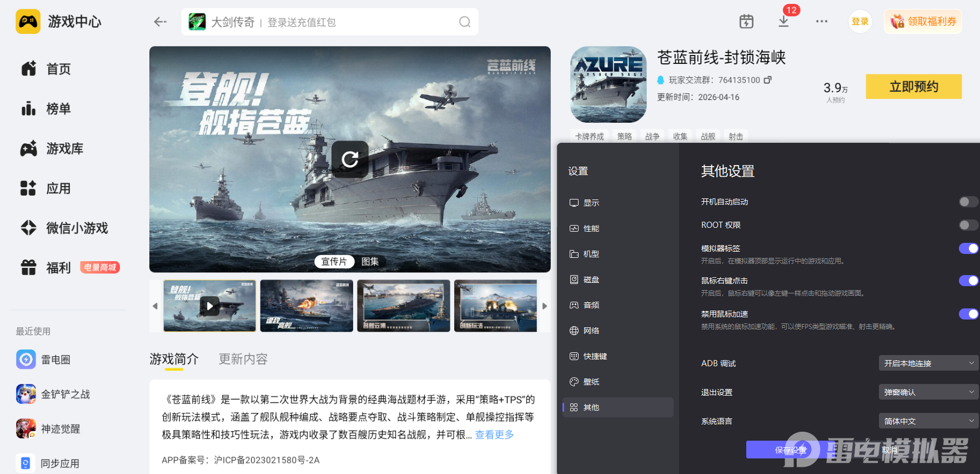Open 系统语言 dropdown
The image size is (980, 474).
928,421
